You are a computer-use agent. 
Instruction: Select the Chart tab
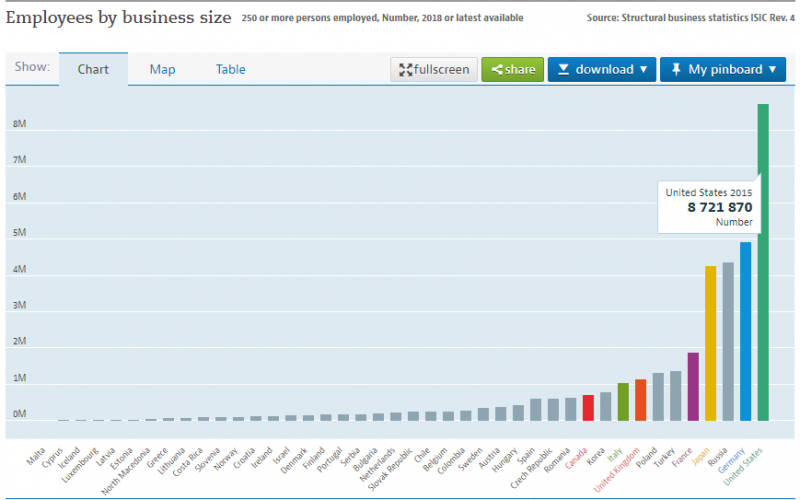pyautogui.click(x=93, y=70)
